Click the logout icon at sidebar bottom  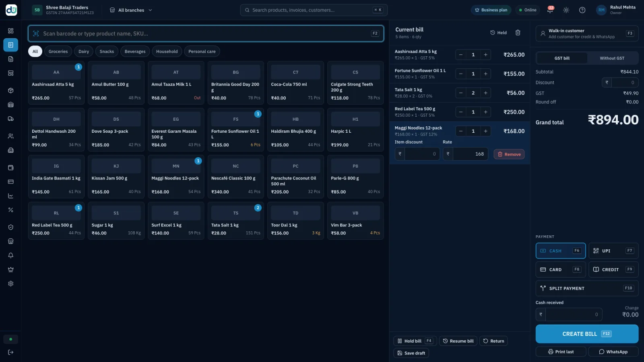pos(11,352)
